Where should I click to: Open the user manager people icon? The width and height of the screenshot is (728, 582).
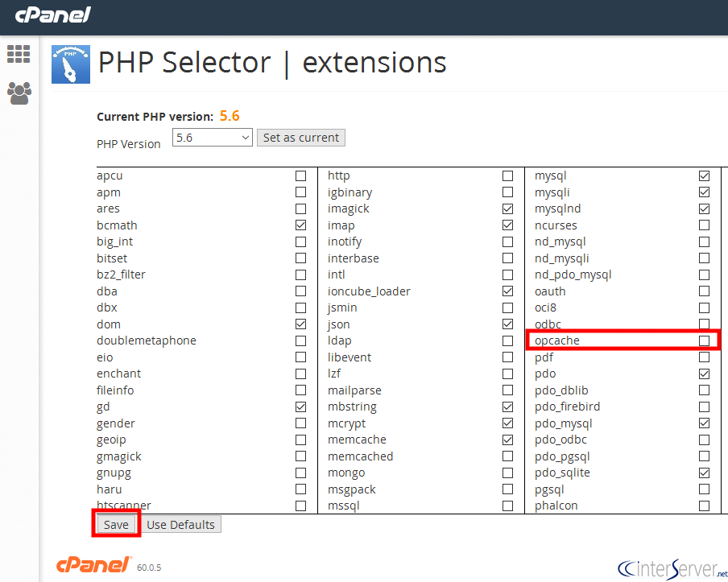click(19, 93)
